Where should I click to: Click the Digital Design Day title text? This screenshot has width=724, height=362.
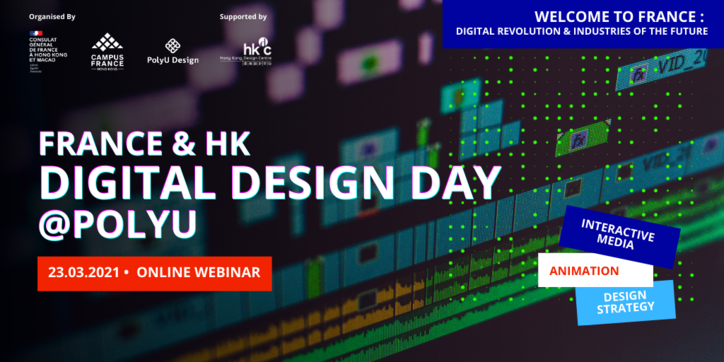tap(271, 182)
